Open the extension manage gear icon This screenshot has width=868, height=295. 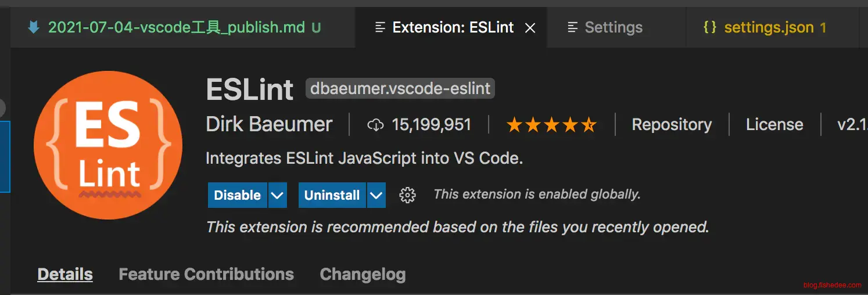(x=408, y=195)
